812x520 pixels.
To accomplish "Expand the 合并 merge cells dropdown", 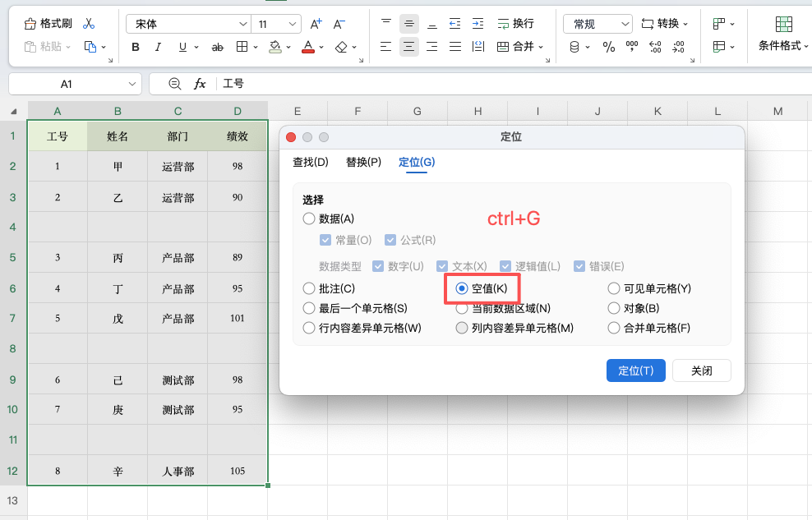I will pos(541,47).
